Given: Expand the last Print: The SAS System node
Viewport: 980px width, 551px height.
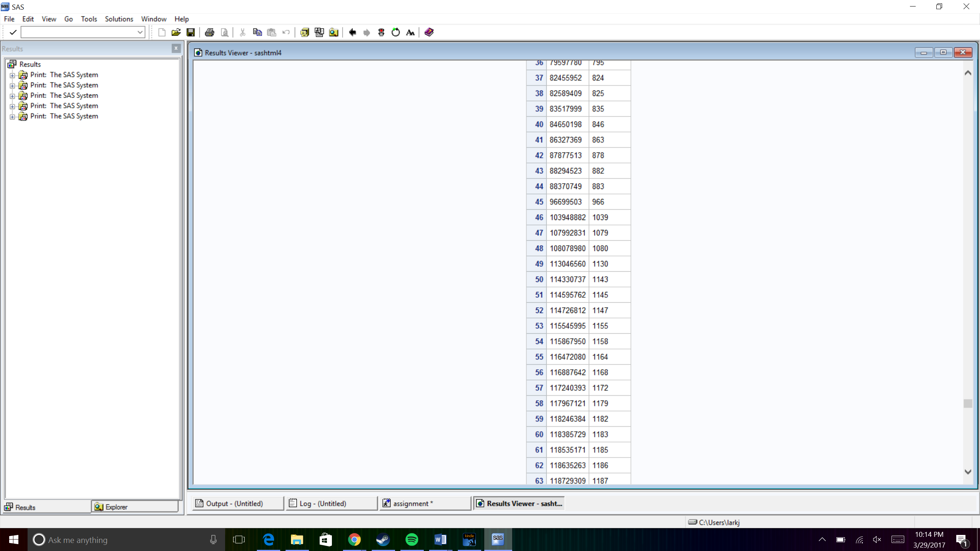Looking at the screenshot, I should [12, 117].
